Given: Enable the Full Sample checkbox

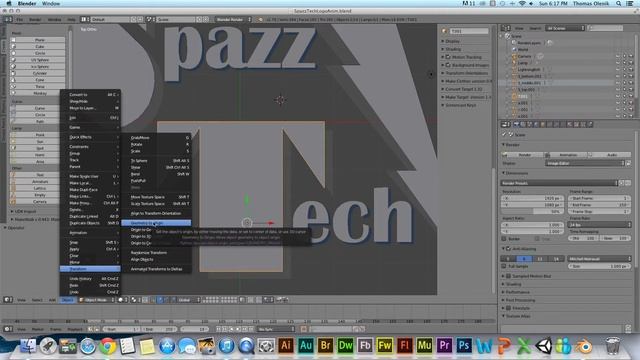Looking at the screenshot, I should point(504,266).
